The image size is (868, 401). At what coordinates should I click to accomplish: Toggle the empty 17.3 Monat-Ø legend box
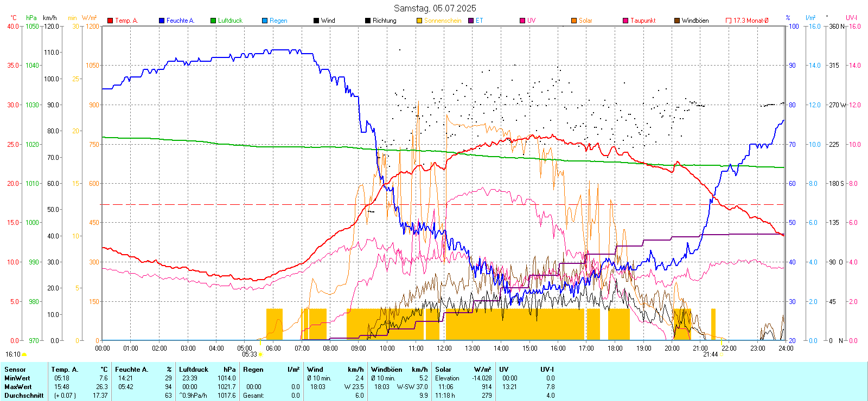point(729,21)
